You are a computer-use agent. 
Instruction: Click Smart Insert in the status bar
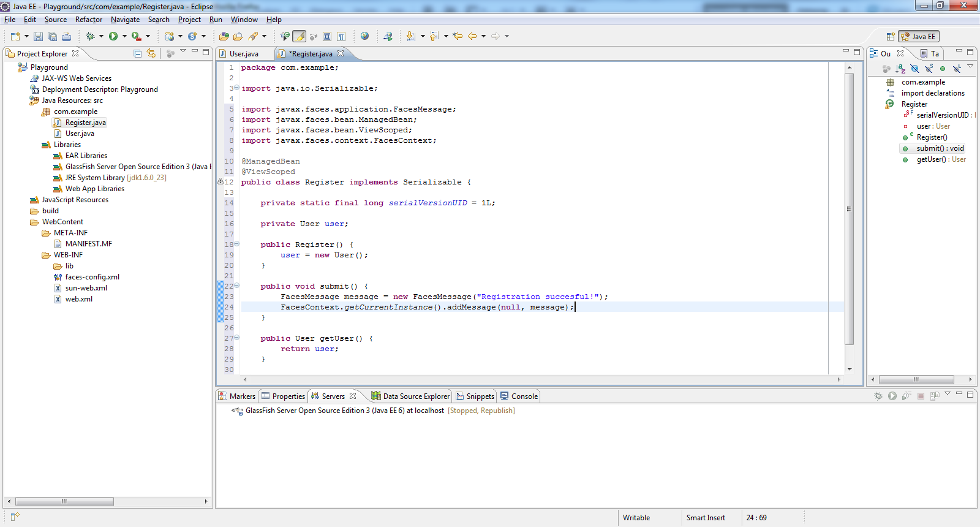(706, 518)
